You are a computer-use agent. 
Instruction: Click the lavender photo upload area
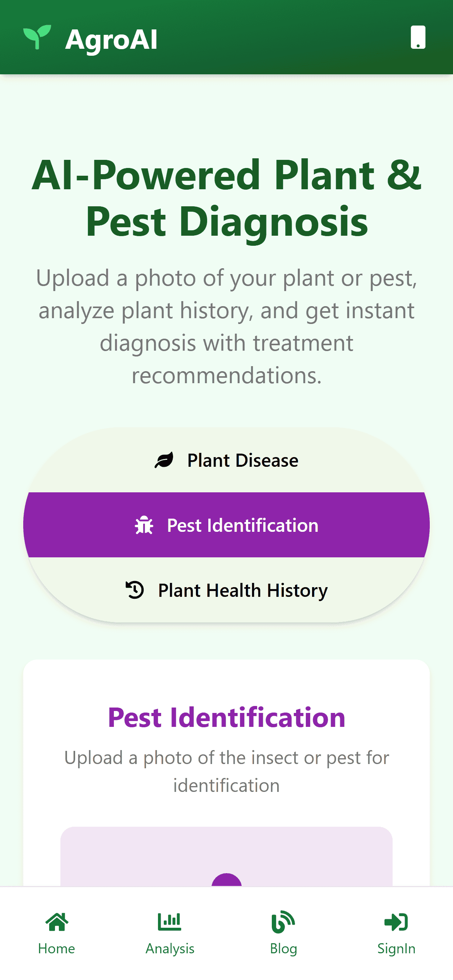pyautogui.click(x=226, y=857)
